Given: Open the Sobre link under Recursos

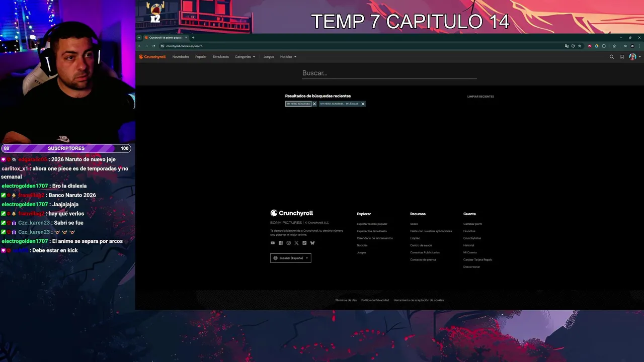Looking at the screenshot, I should [x=414, y=224].
